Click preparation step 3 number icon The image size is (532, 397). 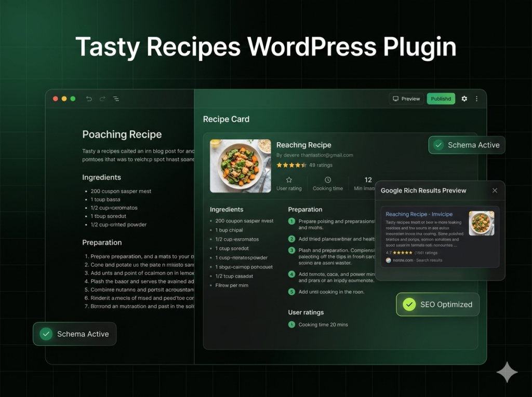[291, 250]
